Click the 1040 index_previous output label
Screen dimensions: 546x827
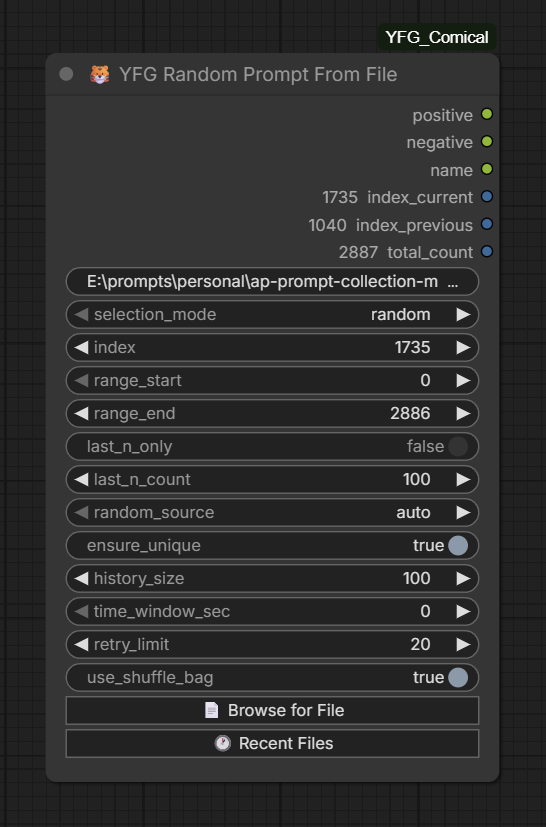[x=390, y=225]
